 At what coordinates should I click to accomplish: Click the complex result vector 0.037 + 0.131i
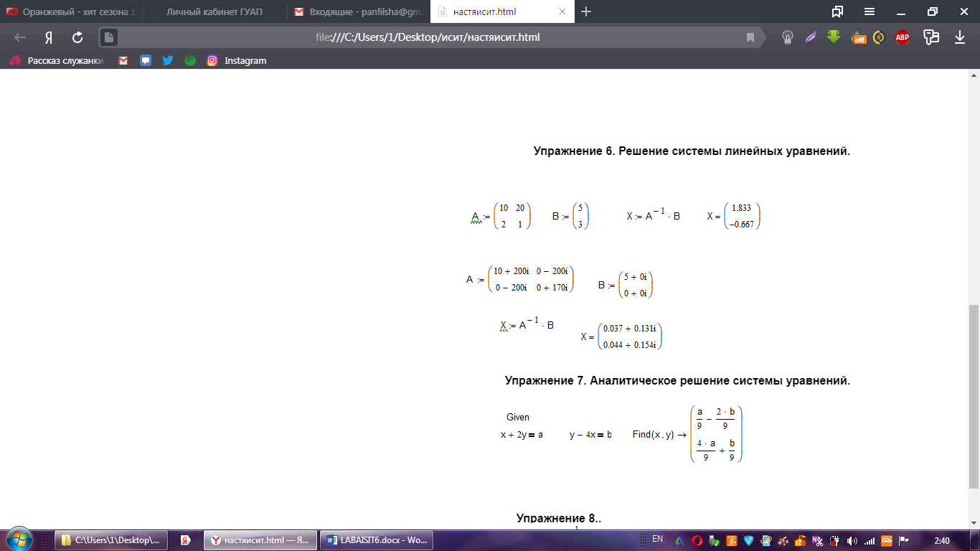click(x=630, y=336)
